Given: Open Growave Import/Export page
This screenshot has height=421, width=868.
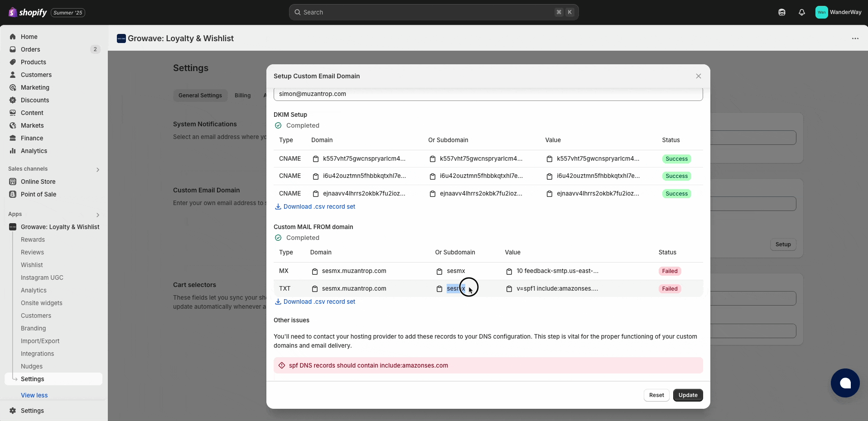Looking at the screenshot, I should point(40,341).
